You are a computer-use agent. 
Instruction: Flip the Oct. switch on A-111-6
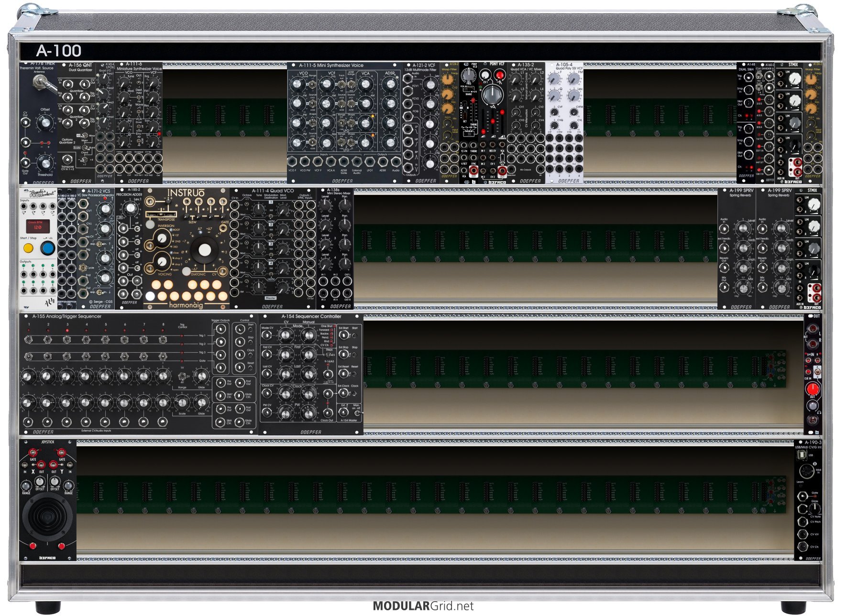click(x=139, y=82)
